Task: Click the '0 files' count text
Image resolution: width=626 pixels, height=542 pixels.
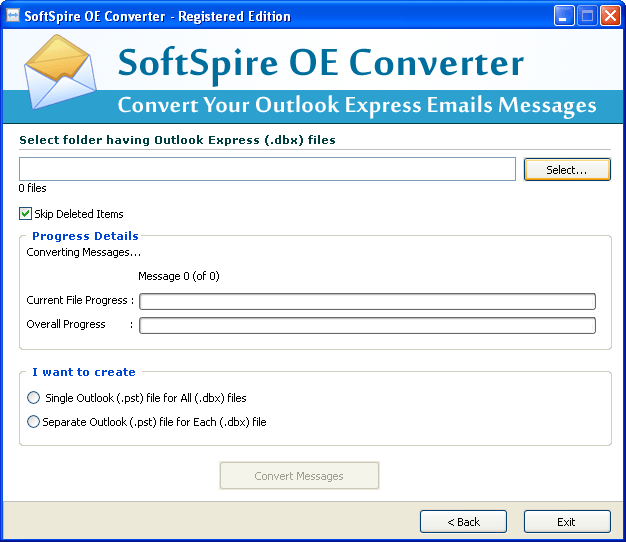Action: [32, 188]
